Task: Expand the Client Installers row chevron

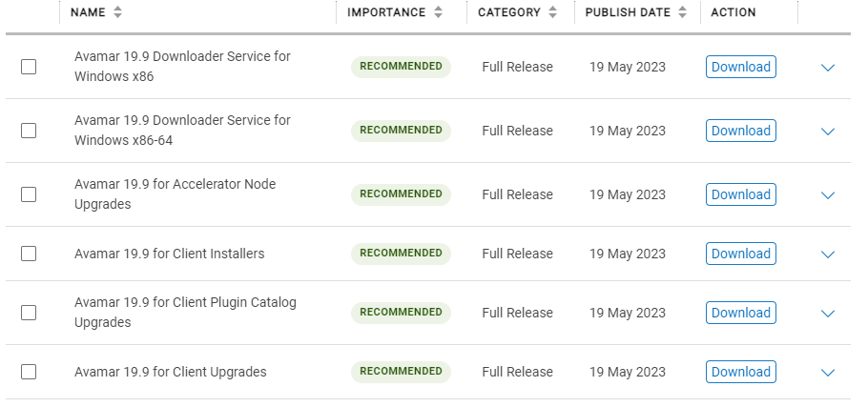Action: (x=828, y=254)
